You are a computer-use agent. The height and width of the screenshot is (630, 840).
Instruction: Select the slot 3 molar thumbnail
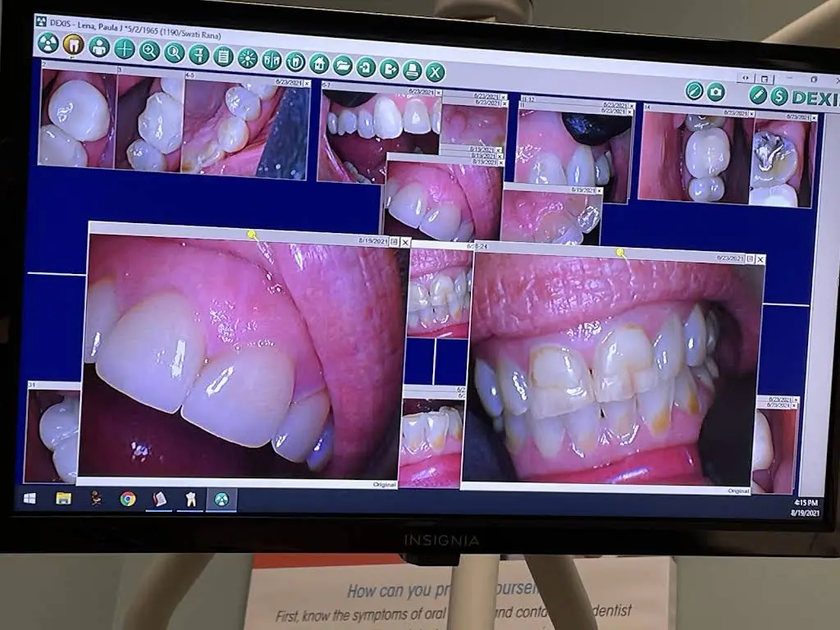click(x=150, y=123)
